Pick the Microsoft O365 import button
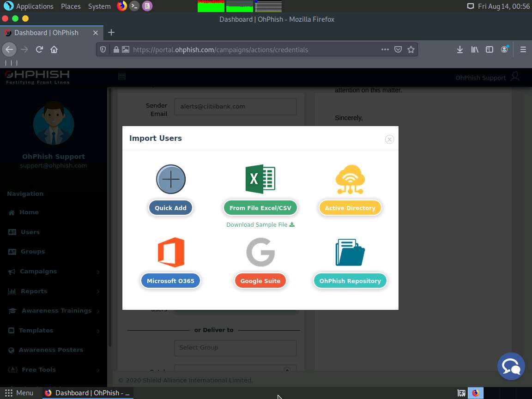The width and height of the screenshot is (532, 399). pos(171,281)
